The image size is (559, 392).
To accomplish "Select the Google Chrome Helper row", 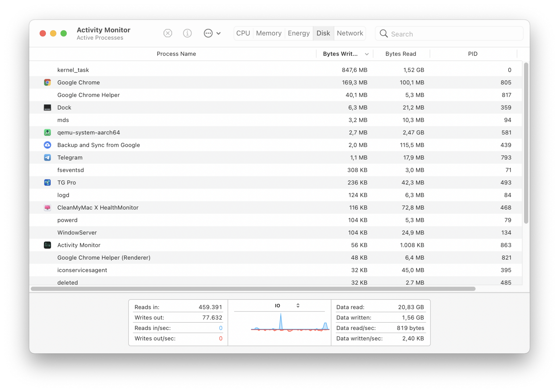I will pos(276,95).
